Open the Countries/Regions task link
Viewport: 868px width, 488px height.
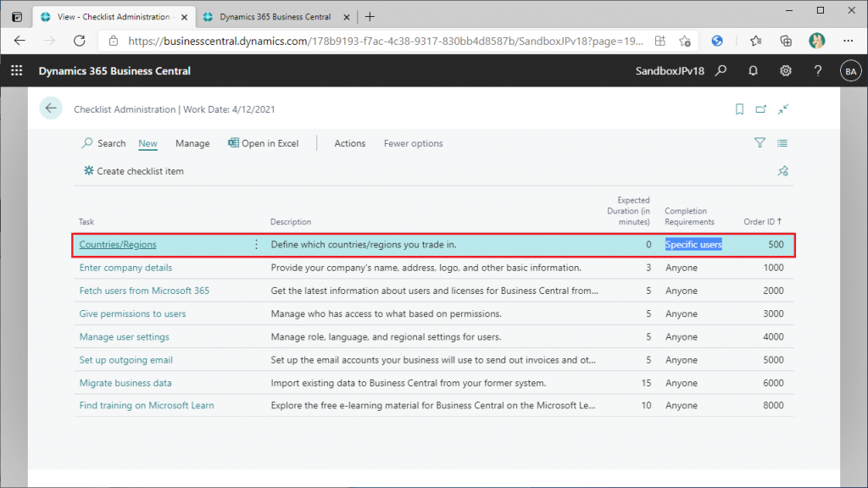[x=117, y=245]
